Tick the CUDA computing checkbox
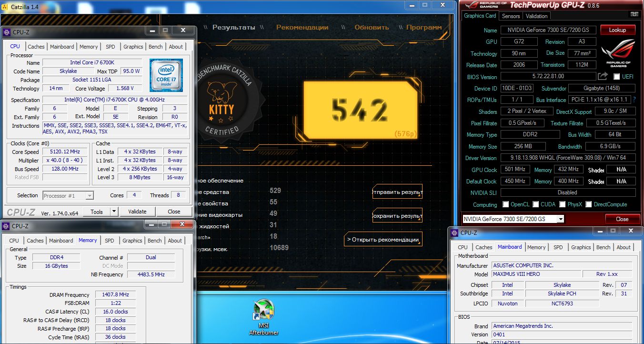This screenshot has height=344, width=644. [536, 204]
